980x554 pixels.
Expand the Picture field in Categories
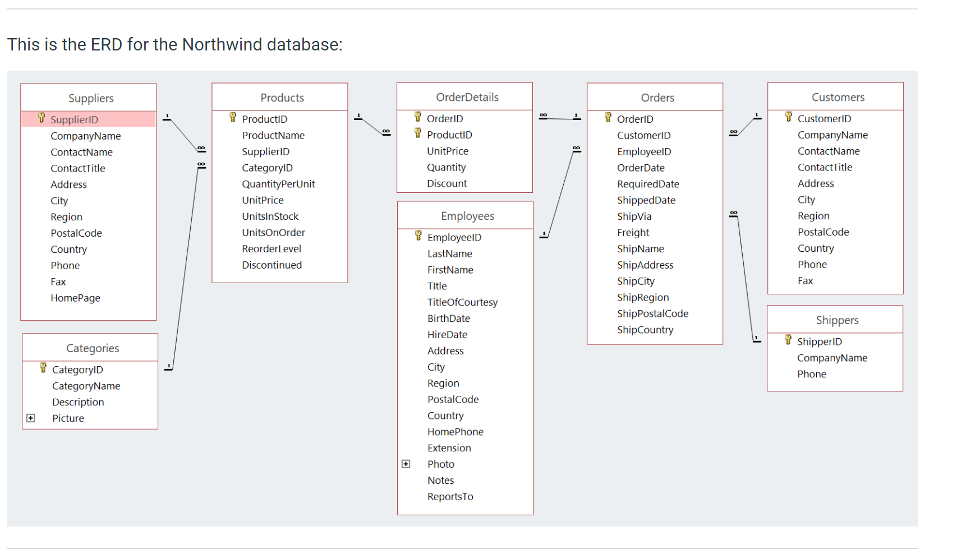coord(31,418)
